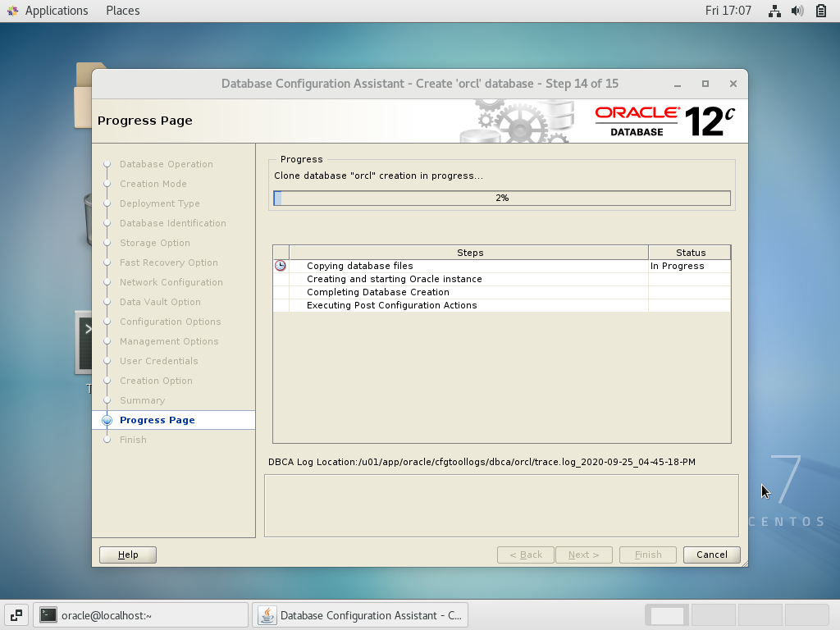Select the Progress Page step

tap(174, 420)
